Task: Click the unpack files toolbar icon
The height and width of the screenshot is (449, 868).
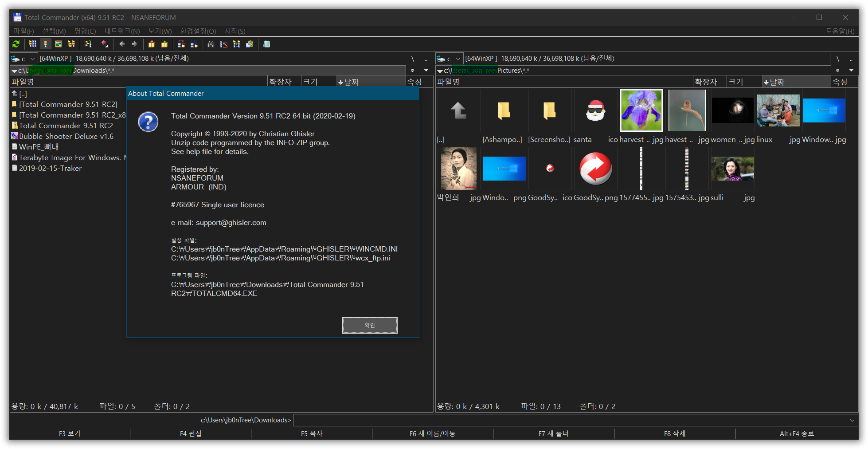Action: (x=164, y=44)
